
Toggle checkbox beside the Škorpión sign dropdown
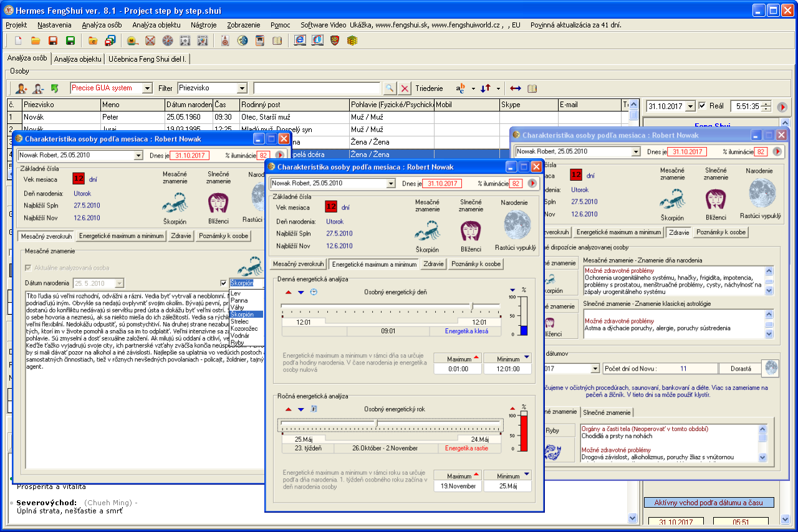pyautogui.click(x=224, y=283)
